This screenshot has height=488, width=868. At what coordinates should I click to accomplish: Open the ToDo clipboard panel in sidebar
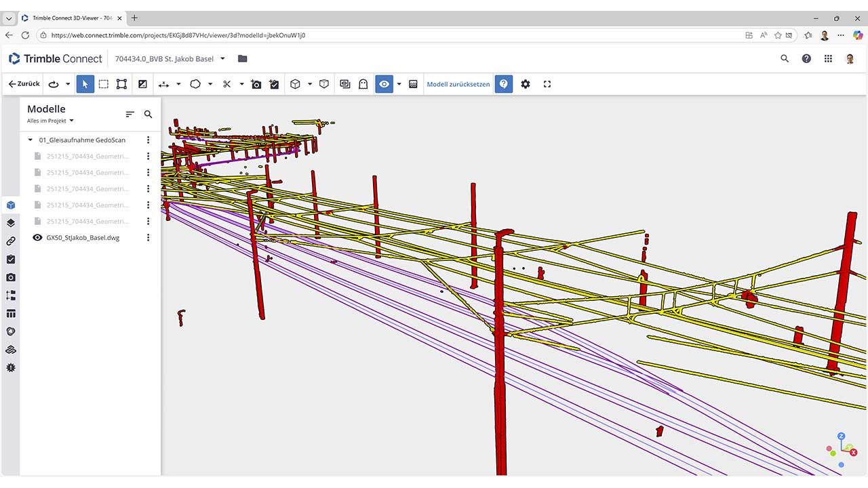coord(11,259)
